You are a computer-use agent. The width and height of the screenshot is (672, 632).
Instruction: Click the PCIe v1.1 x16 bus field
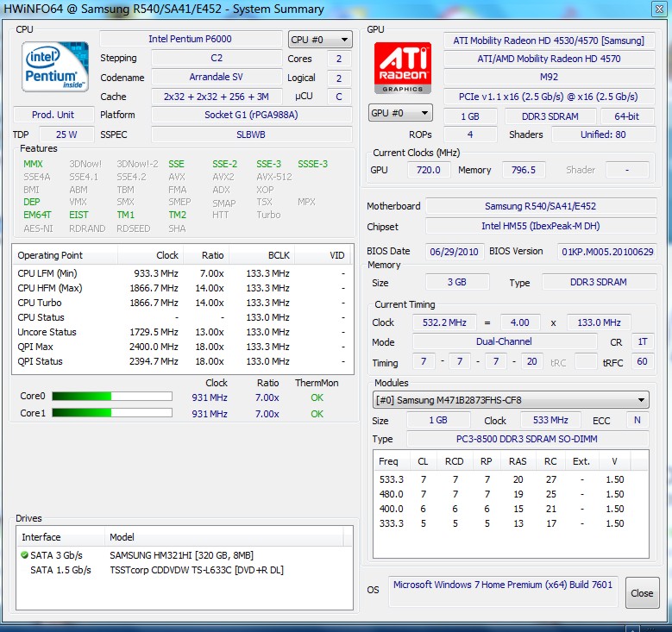point(549,97)
